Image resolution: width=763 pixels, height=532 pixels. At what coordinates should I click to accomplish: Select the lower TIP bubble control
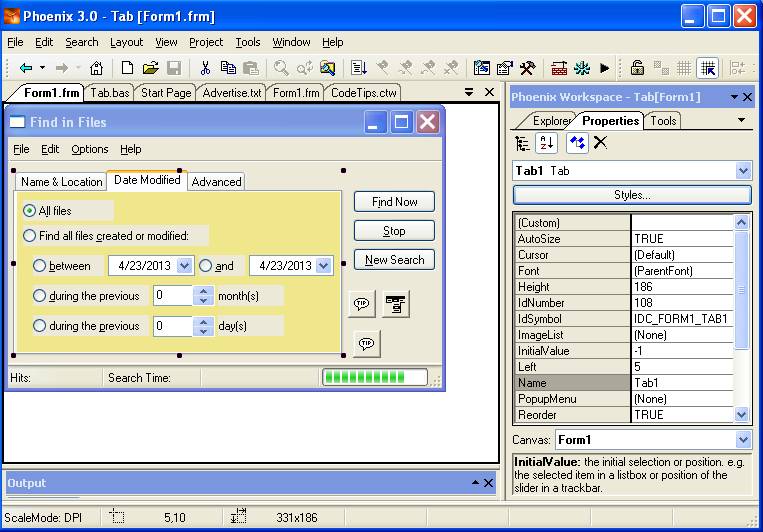tap(366, 344)
